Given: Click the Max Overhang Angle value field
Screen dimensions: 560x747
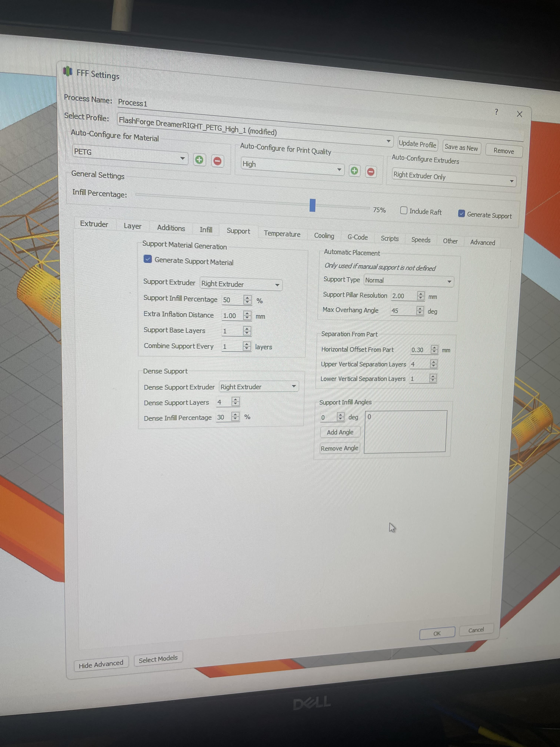Looking at the screenshot, I should point(403,311).
